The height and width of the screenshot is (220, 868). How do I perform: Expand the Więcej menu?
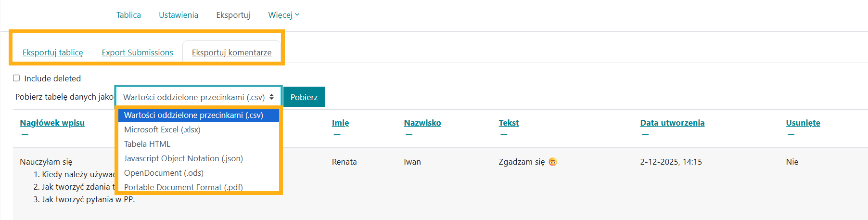click(283, 15)
